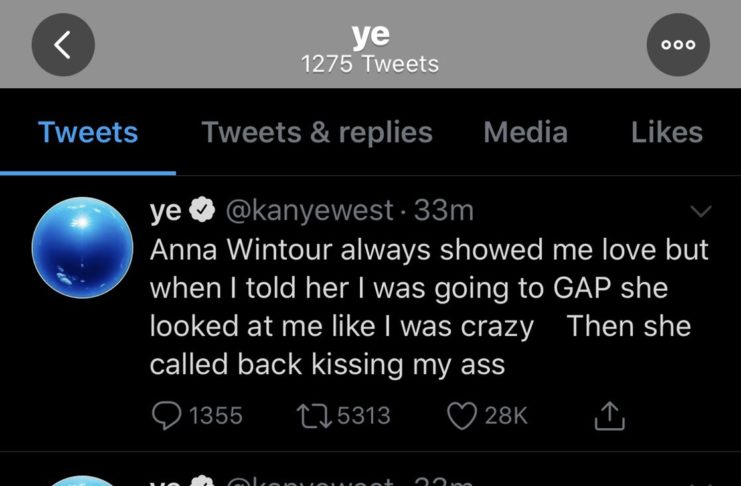Click the 1275 Tweets count label
This screenshot has height=486, width=741.
370,64
